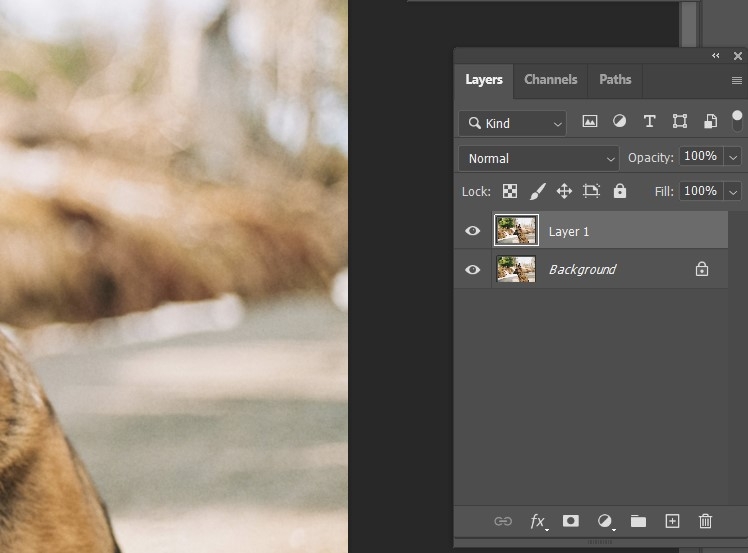748x553 pixels.
Task: Hide Background layer with eye icon
Action: [473, 270]
